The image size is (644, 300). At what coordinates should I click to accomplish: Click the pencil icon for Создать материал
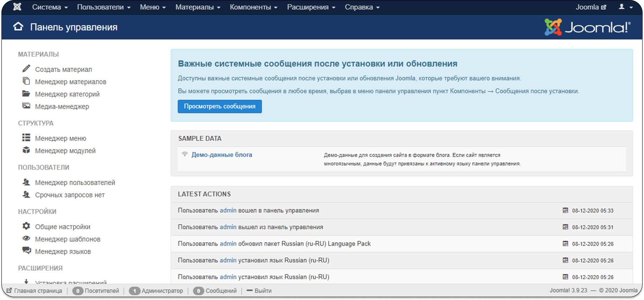point(26,69)
